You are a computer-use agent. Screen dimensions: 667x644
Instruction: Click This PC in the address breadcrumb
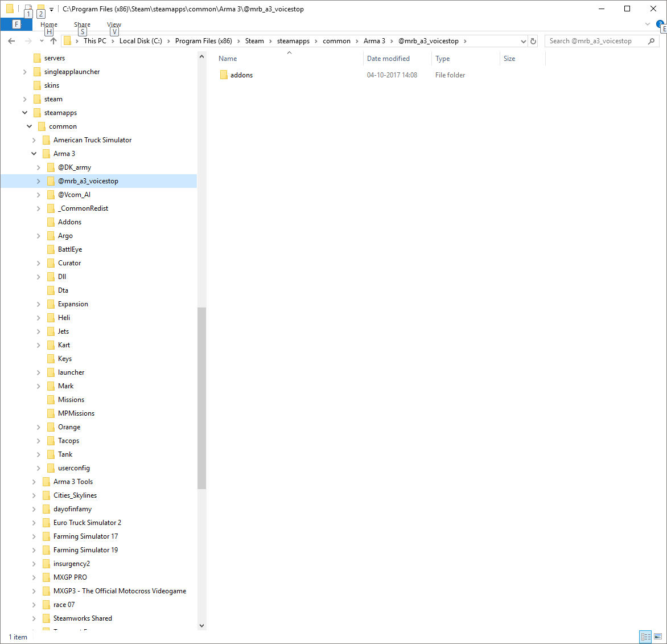pos(95,41)
